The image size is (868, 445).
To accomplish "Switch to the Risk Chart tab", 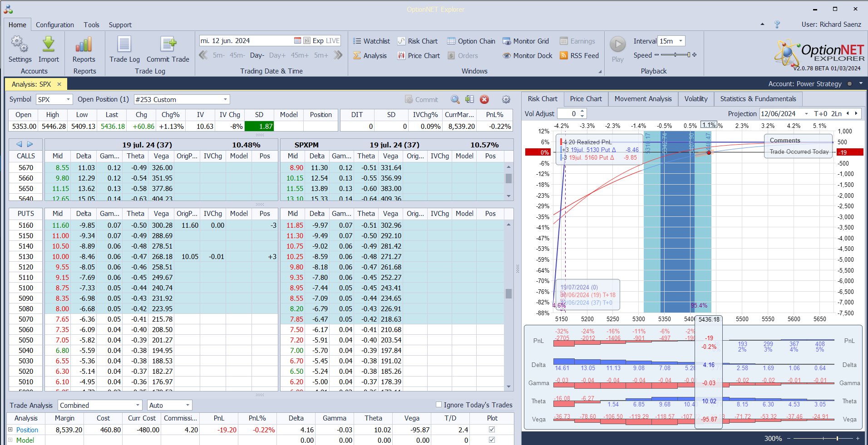I will coord(542,99).
